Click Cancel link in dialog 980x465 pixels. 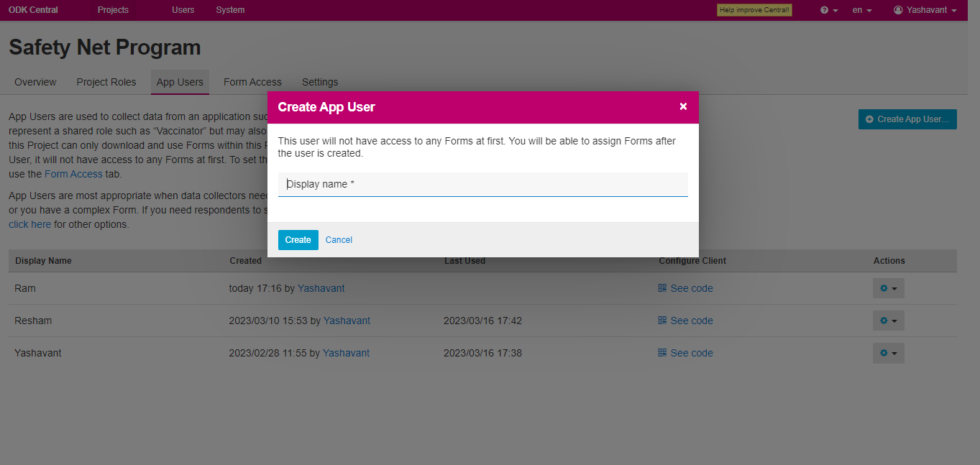[339, 240]
